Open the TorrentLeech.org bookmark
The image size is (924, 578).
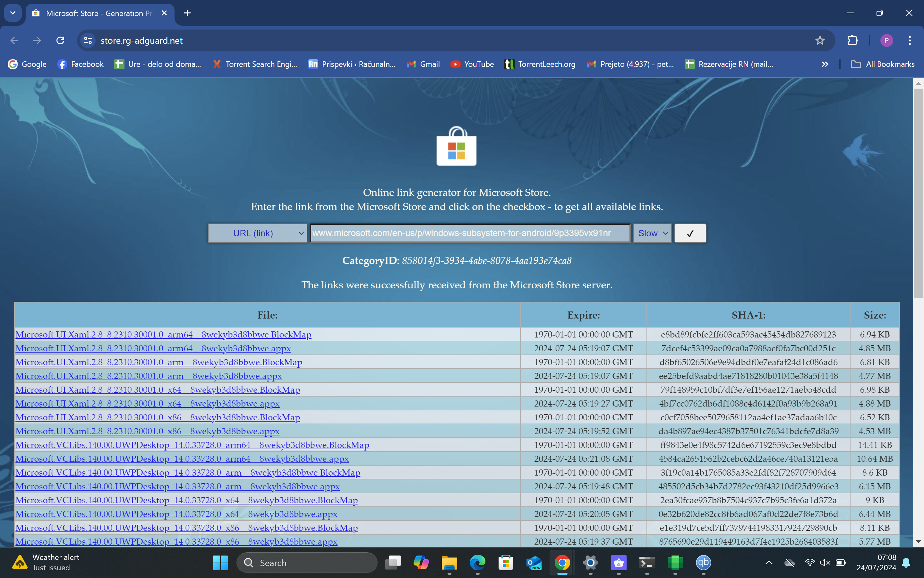(540, 64)
